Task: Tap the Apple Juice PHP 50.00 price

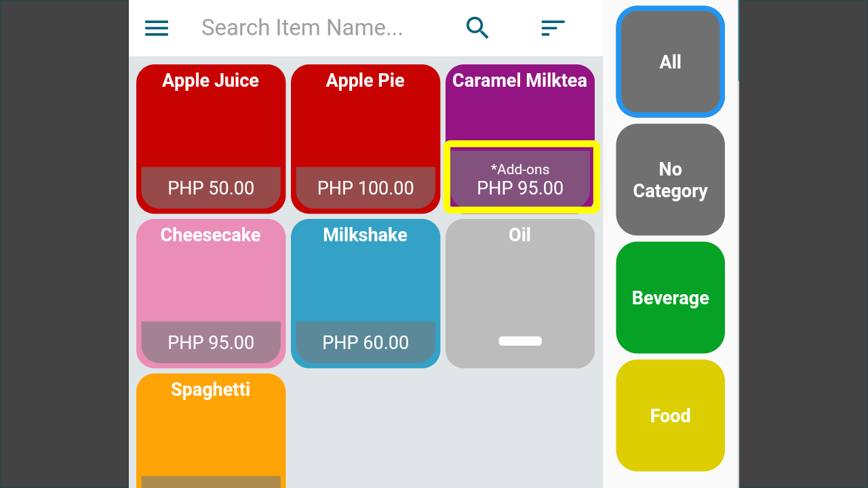Action: [x=211, y=188]
